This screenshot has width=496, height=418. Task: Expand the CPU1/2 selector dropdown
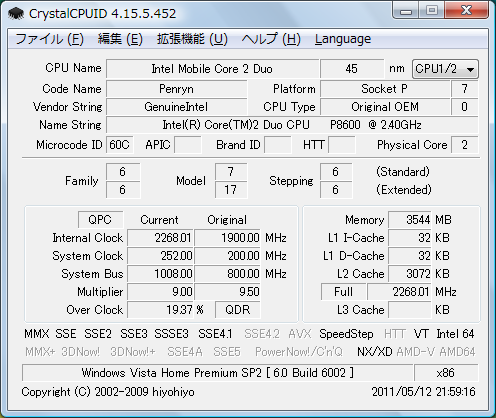(x=445, y=69)
